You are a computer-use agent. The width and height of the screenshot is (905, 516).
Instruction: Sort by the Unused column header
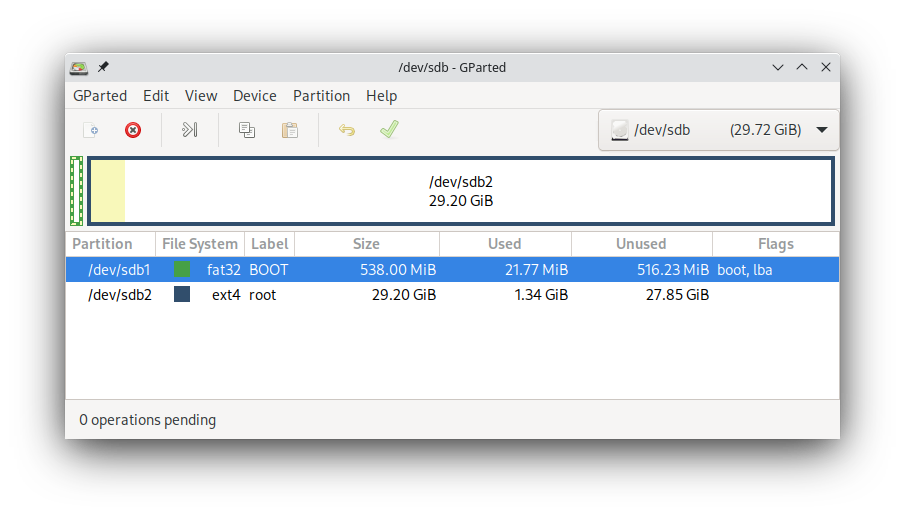[x=641, y=244]
